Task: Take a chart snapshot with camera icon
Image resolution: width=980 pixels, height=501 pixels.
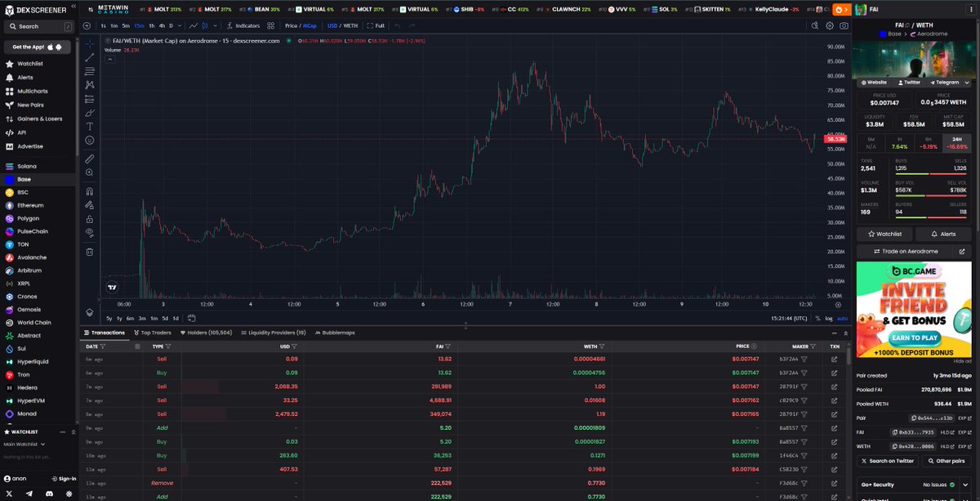Action: tap(844, 25)
